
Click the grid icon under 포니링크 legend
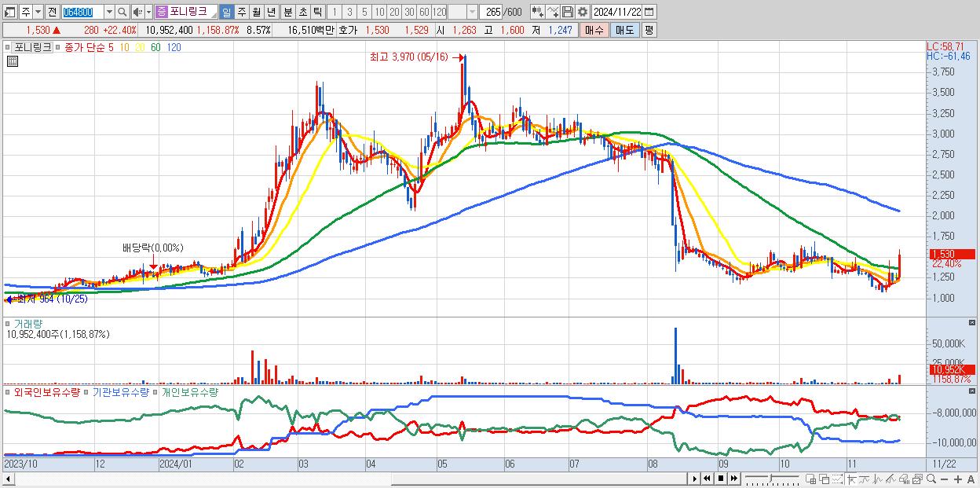coord(11,61)
